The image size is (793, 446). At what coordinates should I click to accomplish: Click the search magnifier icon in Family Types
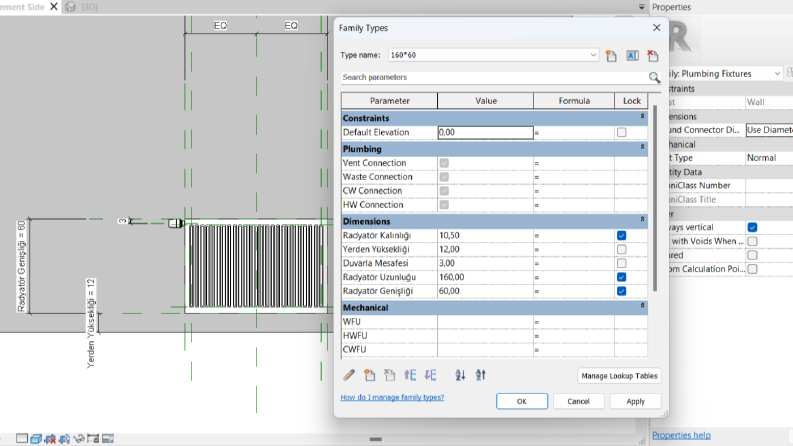[x=654, y=77]
